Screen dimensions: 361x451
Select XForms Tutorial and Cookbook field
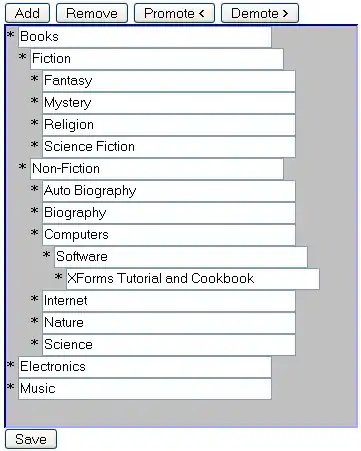point(193,279)
